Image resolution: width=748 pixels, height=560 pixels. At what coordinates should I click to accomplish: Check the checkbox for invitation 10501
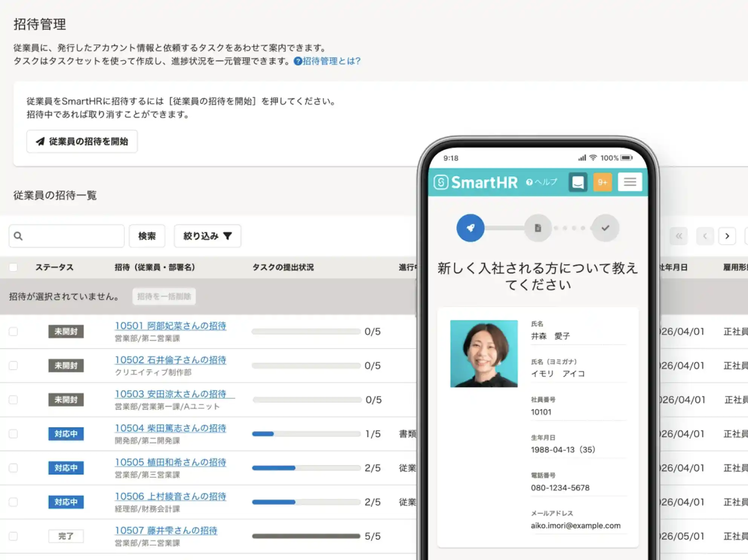pos(13,331)
